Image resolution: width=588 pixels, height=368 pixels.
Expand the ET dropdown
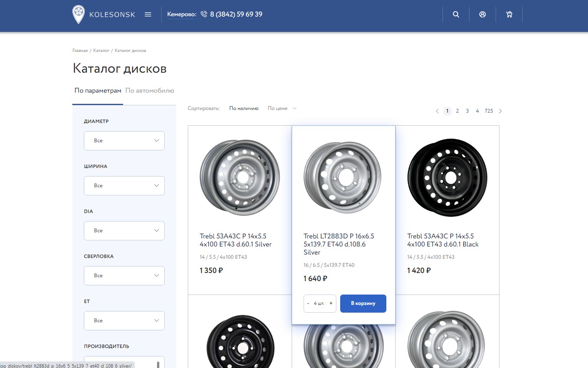pyautogui.click(x=124, y=321)
